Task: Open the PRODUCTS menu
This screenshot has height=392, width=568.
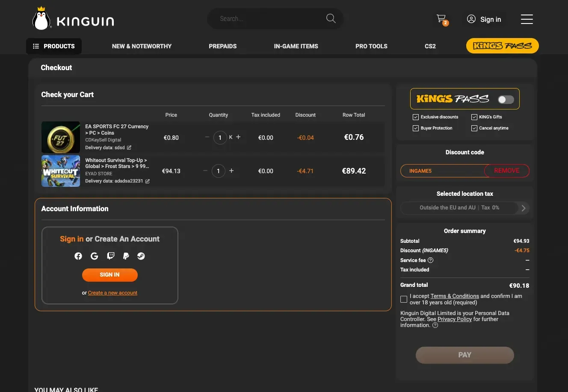Action: click(54, 46)
